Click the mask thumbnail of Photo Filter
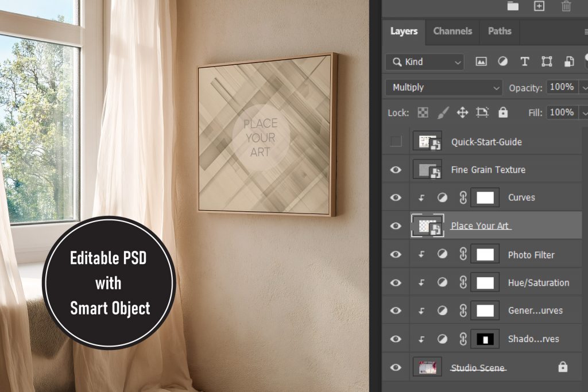Viewport: 588px width, 392px height. tap(485, 254)
